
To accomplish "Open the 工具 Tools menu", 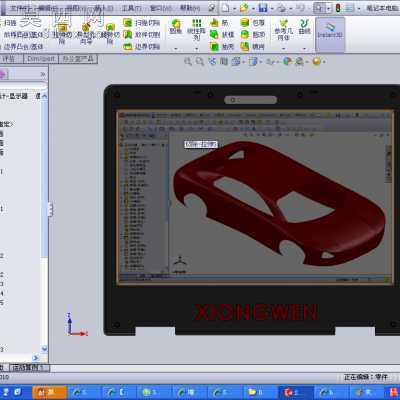I will coord(131,8).
